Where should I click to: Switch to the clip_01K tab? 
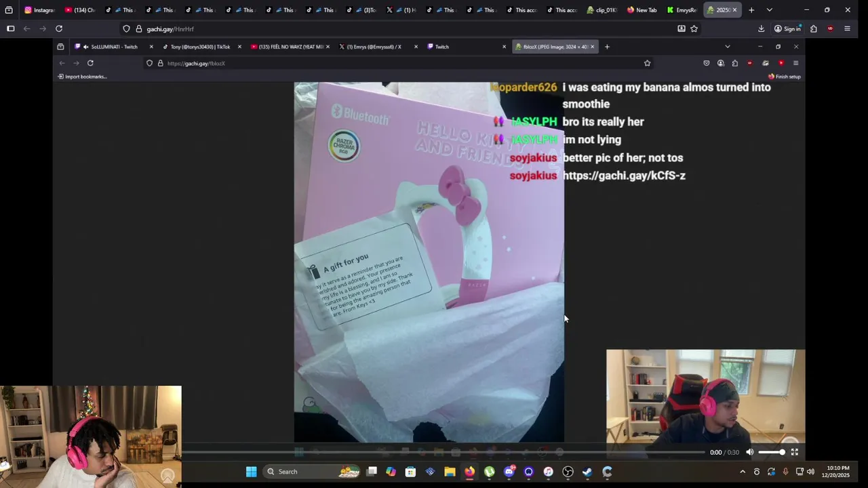(602, 10)
